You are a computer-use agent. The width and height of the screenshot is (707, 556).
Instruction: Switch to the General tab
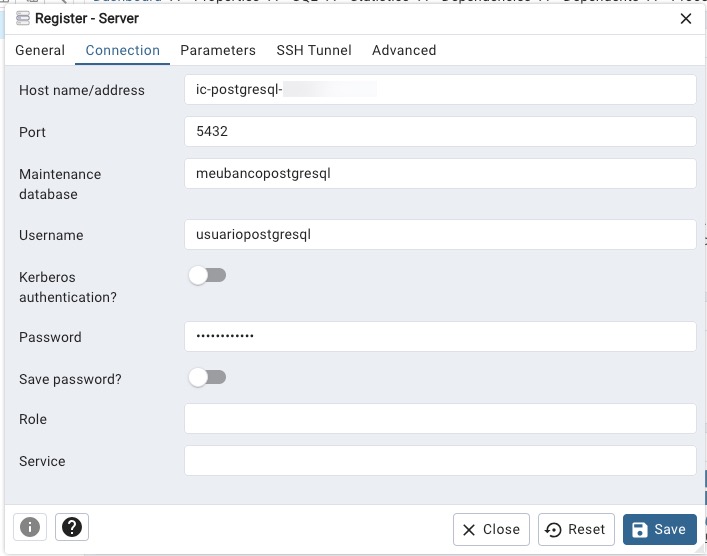coord(40,50)
